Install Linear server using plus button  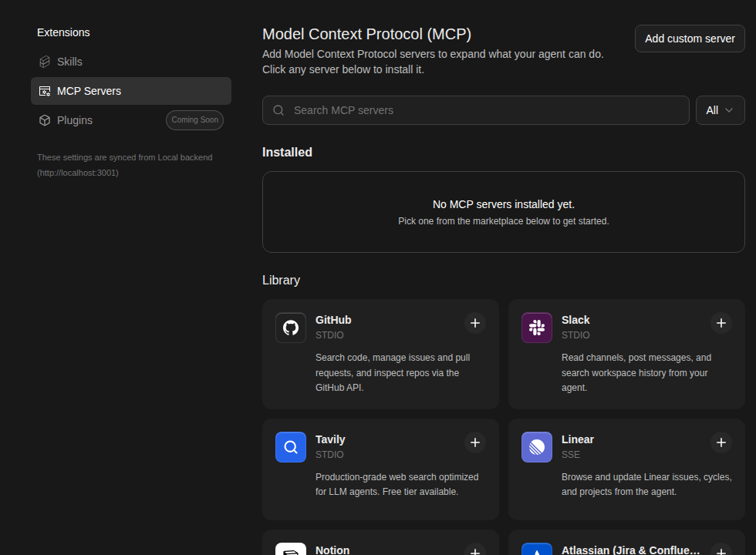coord(721,442)
